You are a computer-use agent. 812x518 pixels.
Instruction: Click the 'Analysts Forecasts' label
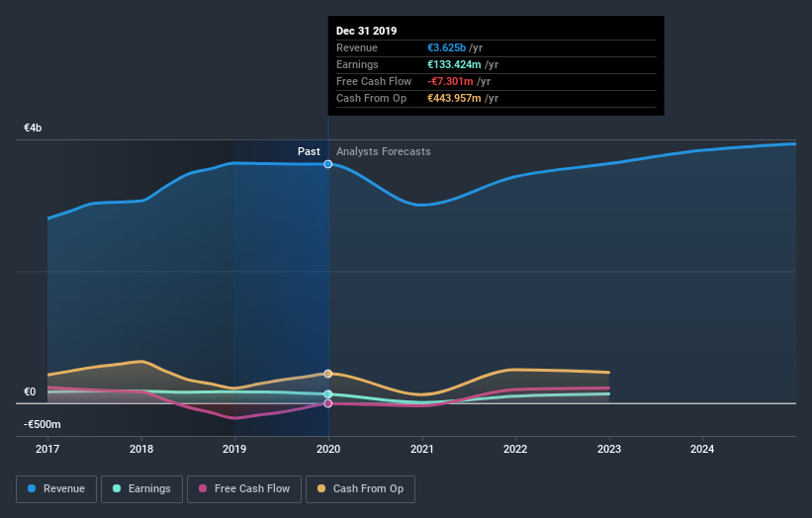pos(383,151)
